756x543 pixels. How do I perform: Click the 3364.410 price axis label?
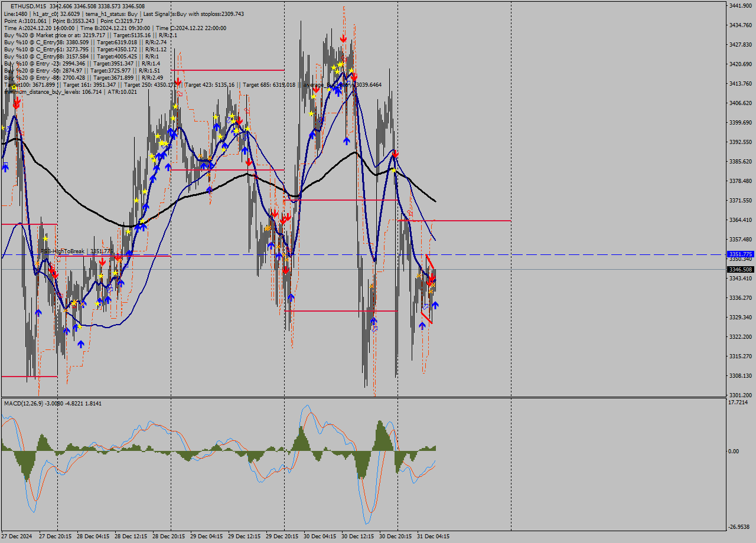(740, 220)
